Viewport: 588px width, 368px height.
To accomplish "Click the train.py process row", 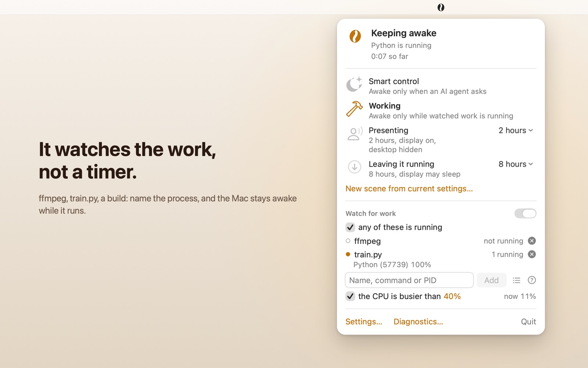I will pyautogui.click(x=441, y=255).
